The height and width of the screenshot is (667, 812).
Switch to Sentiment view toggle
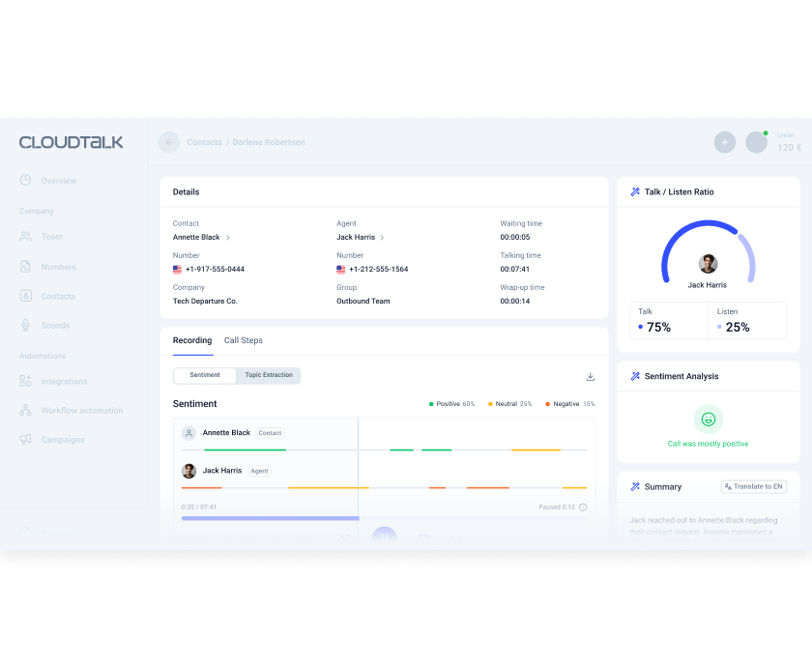[x=205, y=375]
